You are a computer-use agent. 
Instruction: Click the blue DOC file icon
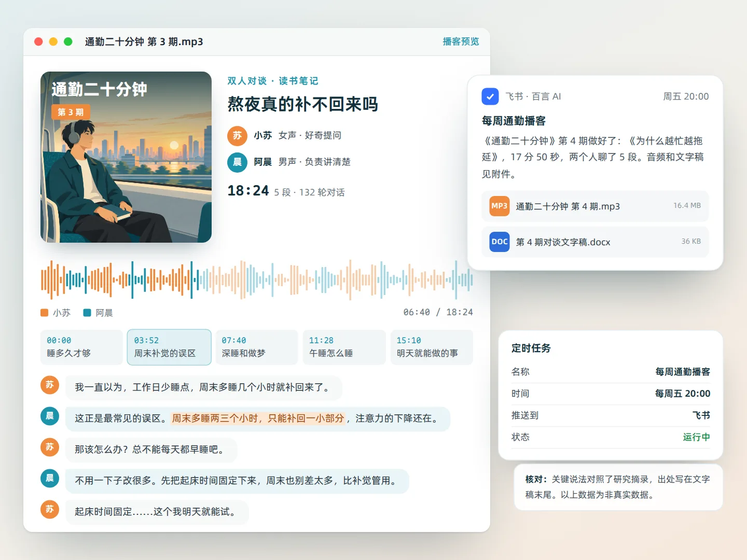[x=500, y=242]
